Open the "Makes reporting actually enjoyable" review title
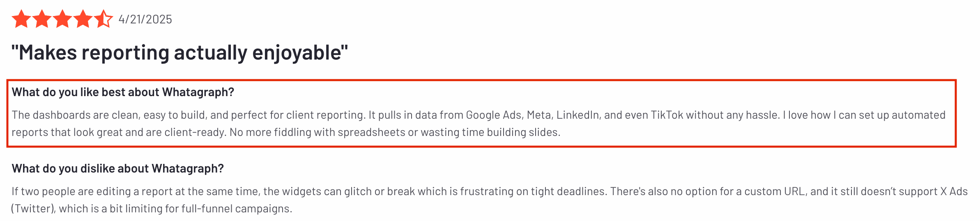The width and height of the screenshot is (980, 221). click(x=179, y=53)
